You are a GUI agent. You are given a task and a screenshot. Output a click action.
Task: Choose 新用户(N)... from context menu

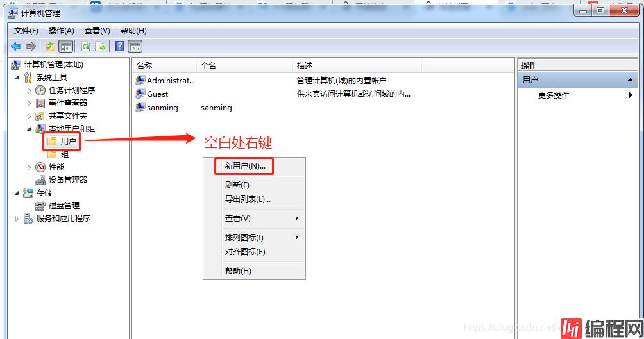point(244,165)
